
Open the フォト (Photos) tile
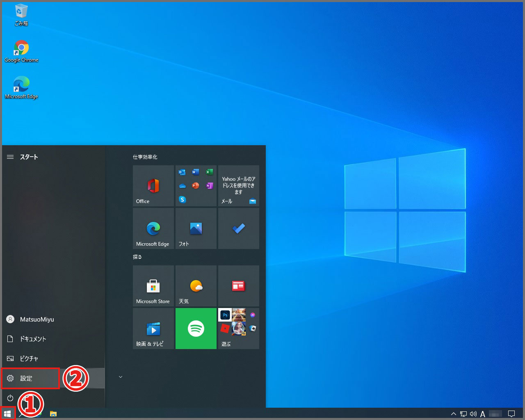(x=196, y=228)
